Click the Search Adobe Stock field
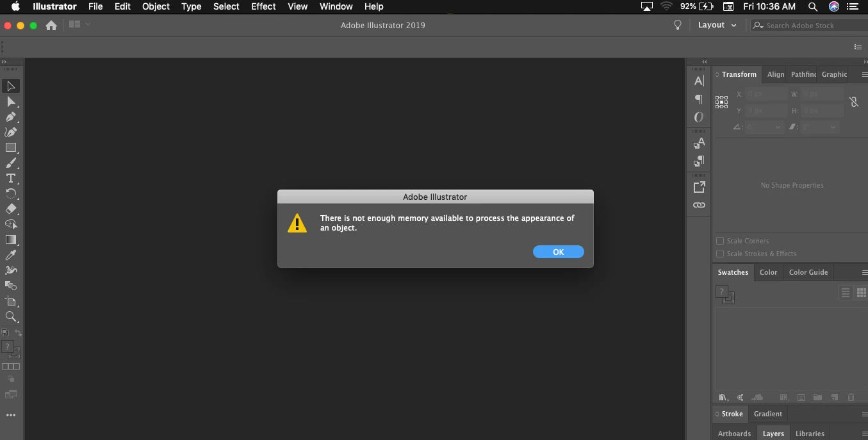 (809, 25)
